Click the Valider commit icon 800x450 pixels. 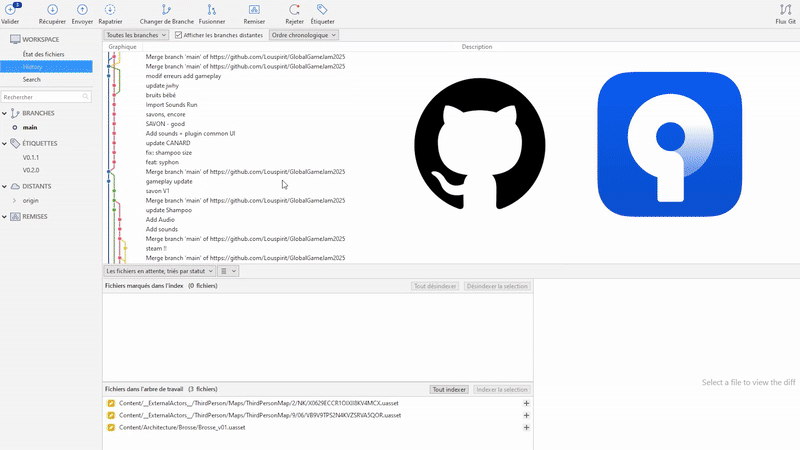pos(10,9)
